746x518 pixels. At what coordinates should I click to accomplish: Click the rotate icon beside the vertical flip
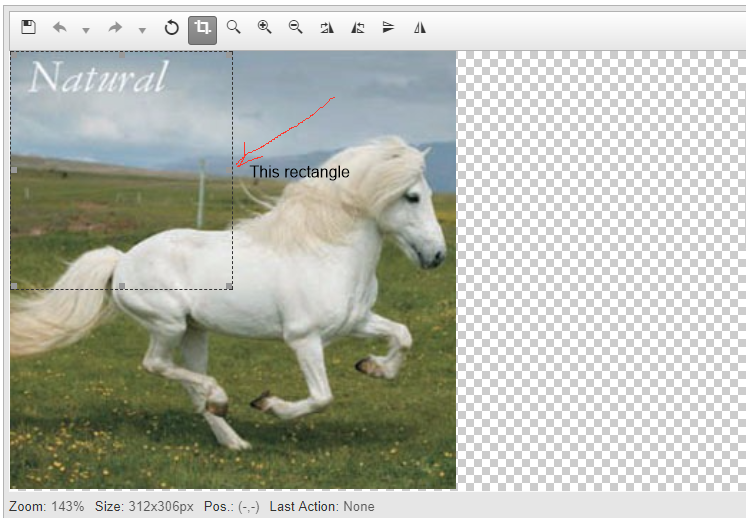[358, 28]
